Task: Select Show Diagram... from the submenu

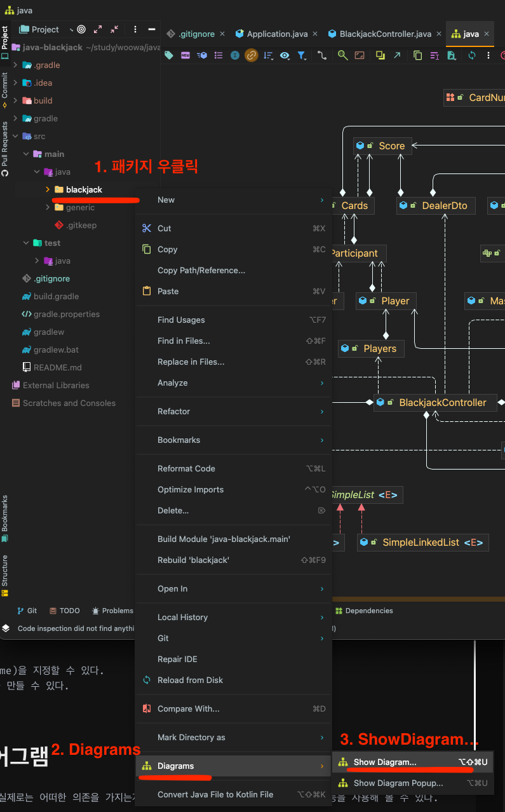Action: click(x=385, y=762)
